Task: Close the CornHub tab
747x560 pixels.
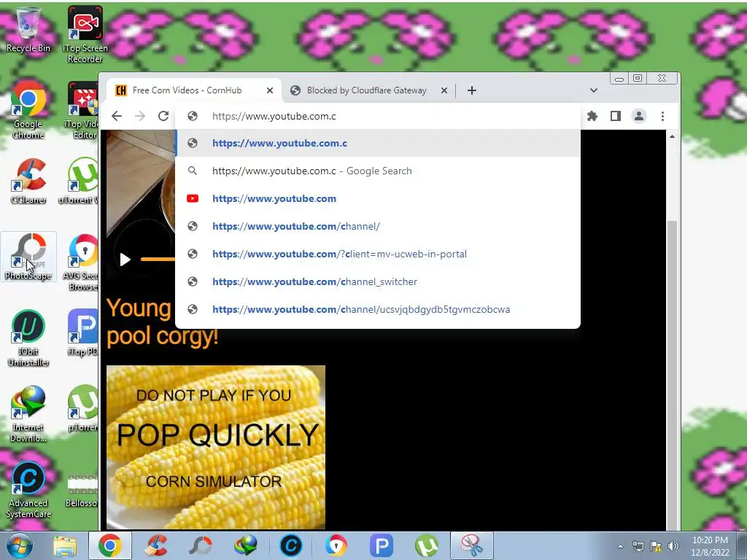Action: (270, 90)
